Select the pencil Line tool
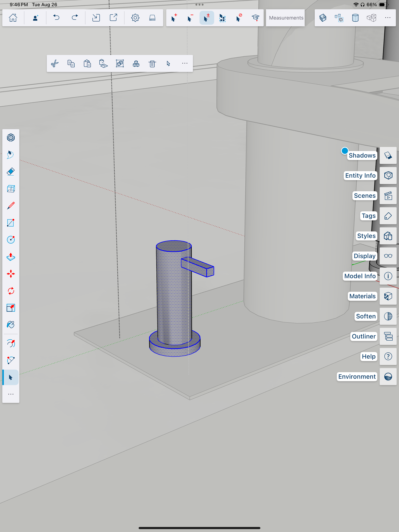 coord(11,206)
